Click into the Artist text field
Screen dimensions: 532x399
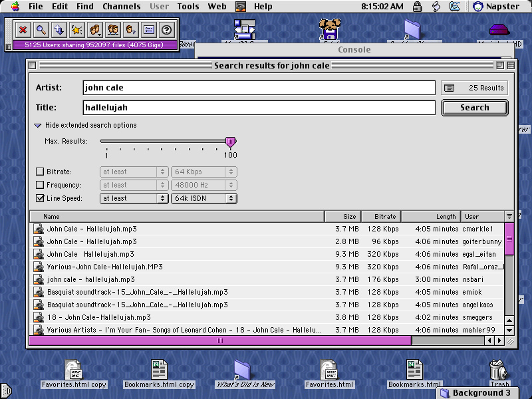tap(259, 88)
